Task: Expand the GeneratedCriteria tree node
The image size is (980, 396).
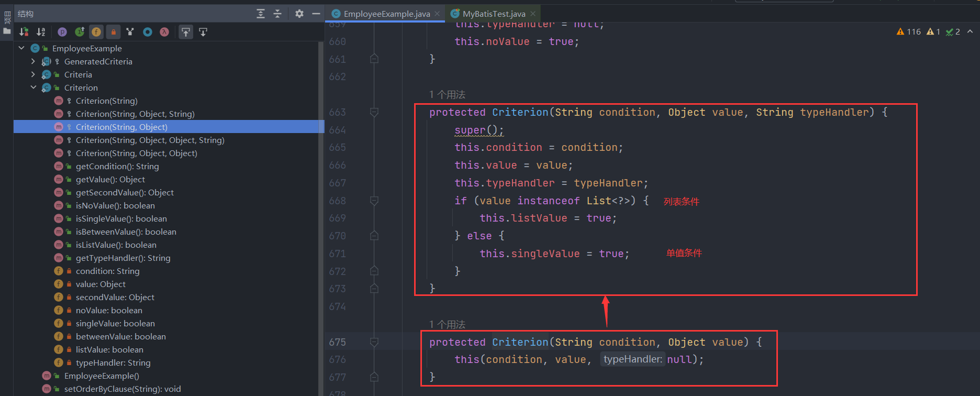Action: click(34, 61)
